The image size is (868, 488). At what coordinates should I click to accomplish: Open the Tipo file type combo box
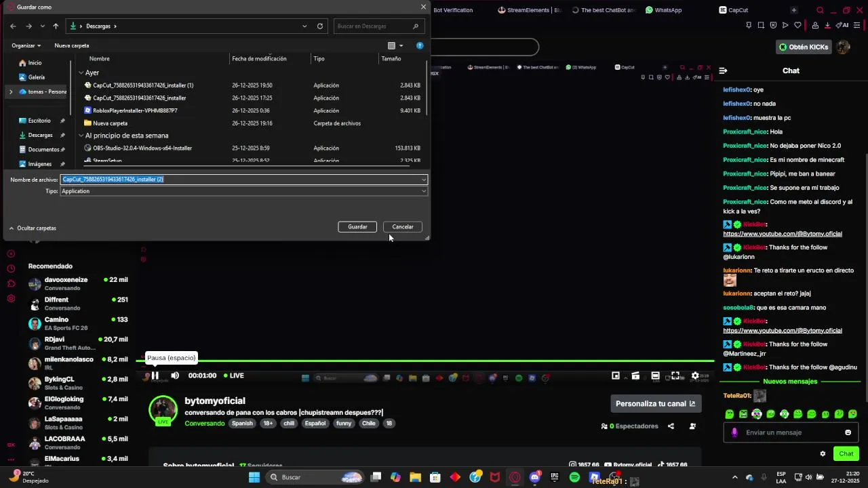(244, 191)
